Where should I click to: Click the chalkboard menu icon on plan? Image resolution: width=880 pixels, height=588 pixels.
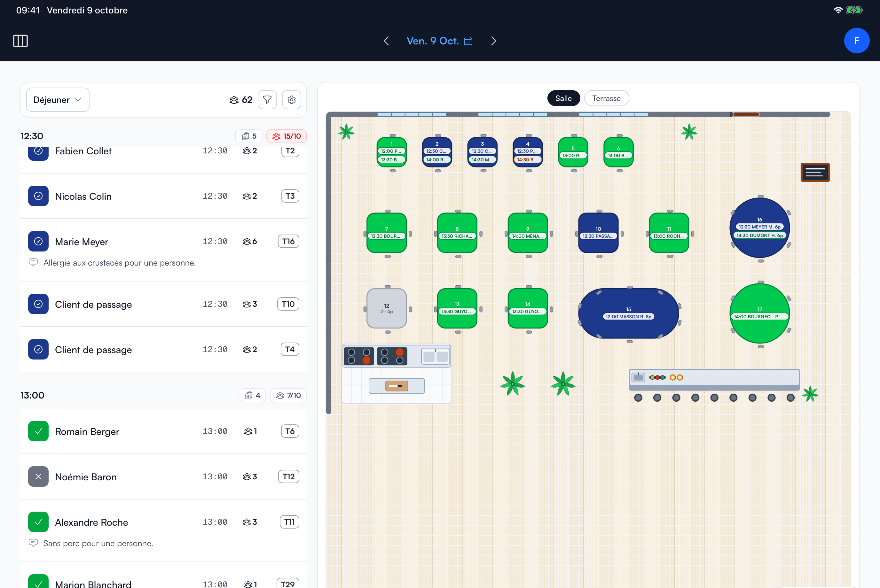(x=815, y=172)
